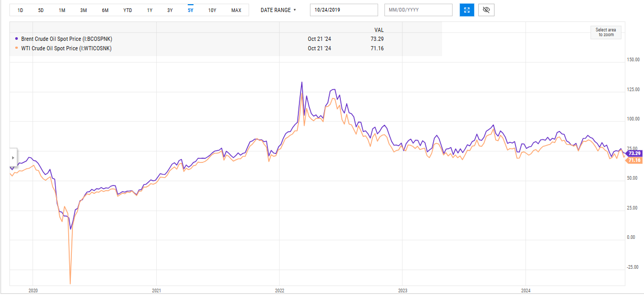The height and width of the screenshot is (296, 644).
Task: Select the 3Y time range
Action: [x=170, y=10]
